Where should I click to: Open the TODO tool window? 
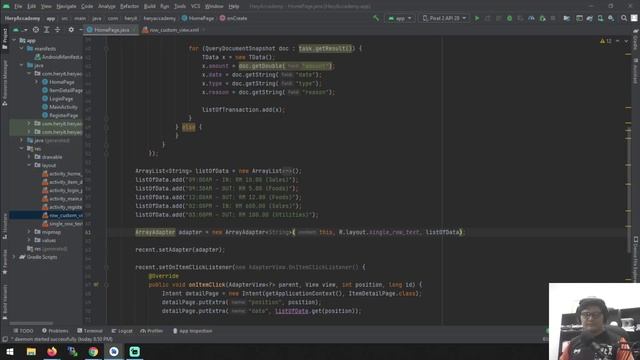tap(23, 331)
